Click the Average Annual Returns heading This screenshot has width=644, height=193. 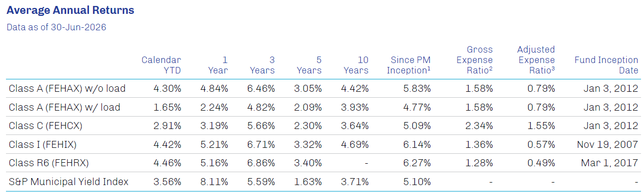pyautogui.click(x=70, y=10)
